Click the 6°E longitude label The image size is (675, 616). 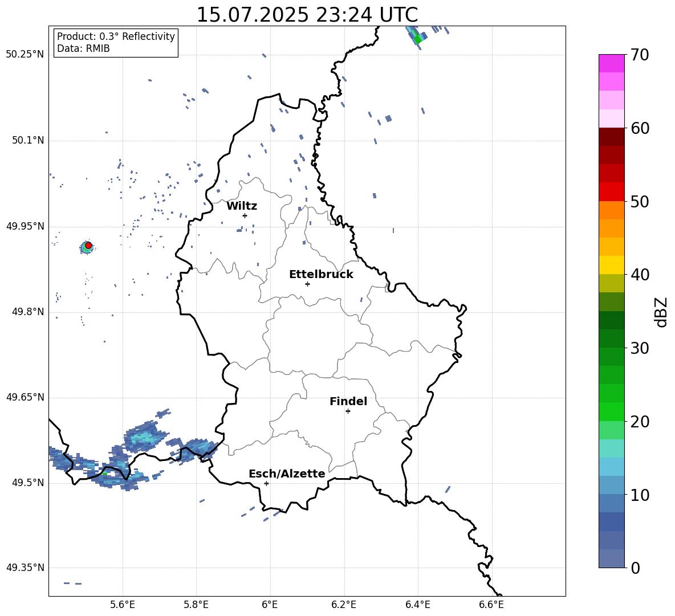click(270, 605)
